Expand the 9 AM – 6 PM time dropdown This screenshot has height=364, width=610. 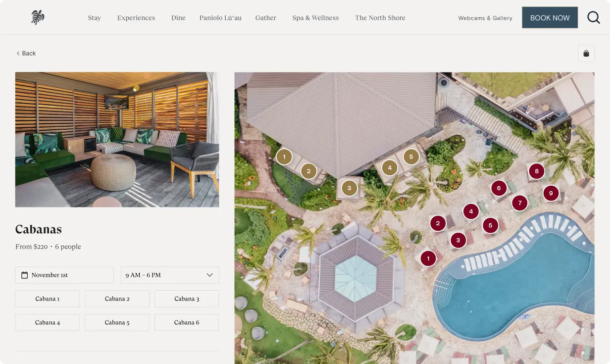pos(169,275)
